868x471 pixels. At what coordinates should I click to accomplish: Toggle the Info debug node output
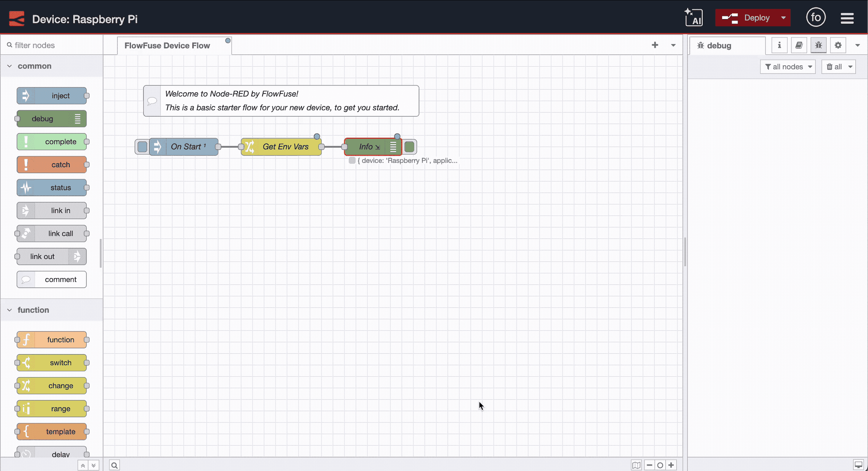410,147
